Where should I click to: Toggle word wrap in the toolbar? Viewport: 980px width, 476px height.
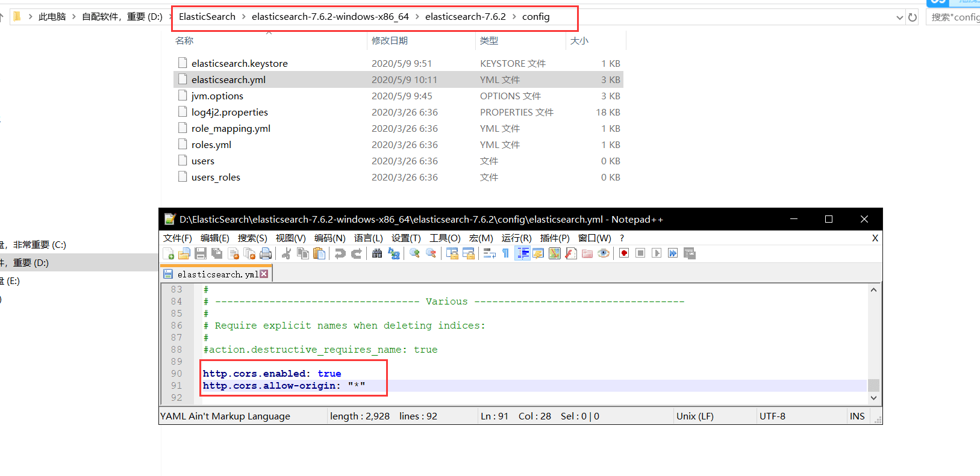pos(489,253)
